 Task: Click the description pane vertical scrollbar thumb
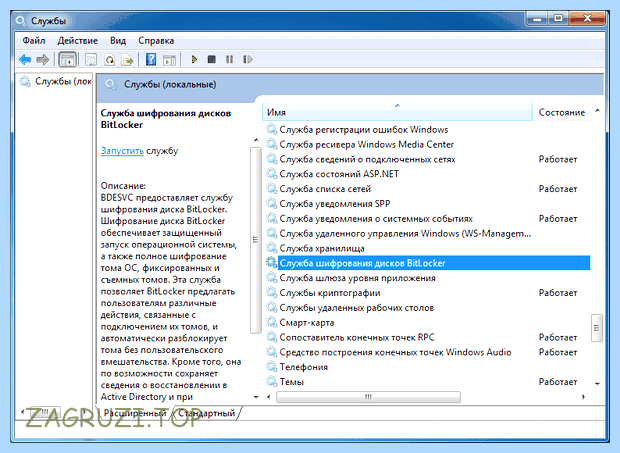click(256, 240)
